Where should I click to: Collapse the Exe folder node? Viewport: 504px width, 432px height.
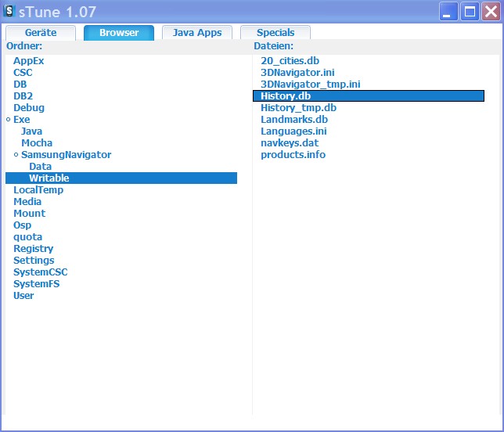coord(8,120)
